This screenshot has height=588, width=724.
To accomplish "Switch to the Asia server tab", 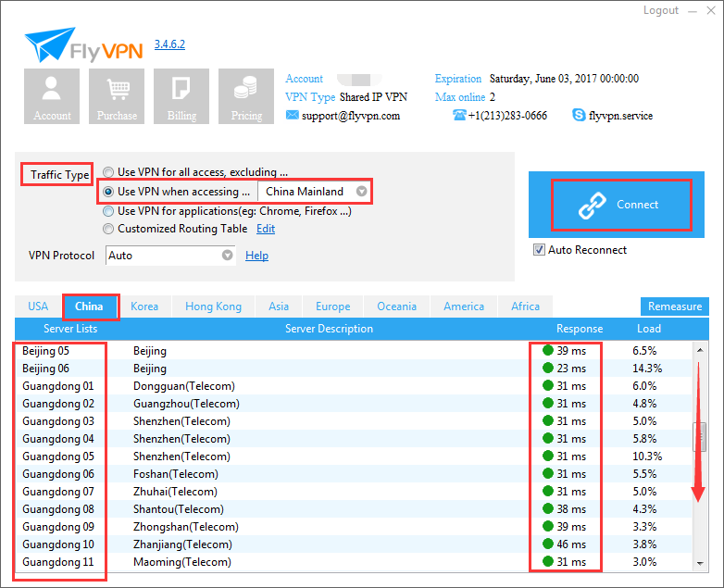I will tap(279, 307).
